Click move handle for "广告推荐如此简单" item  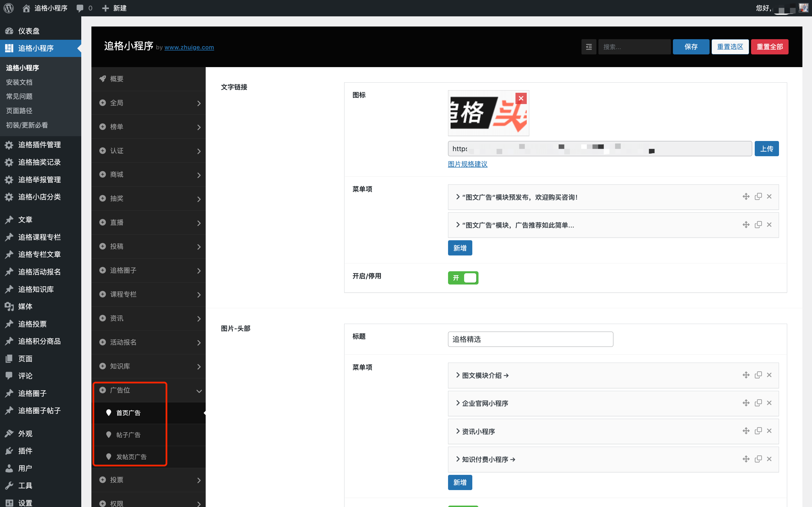[x=746, y=225]
